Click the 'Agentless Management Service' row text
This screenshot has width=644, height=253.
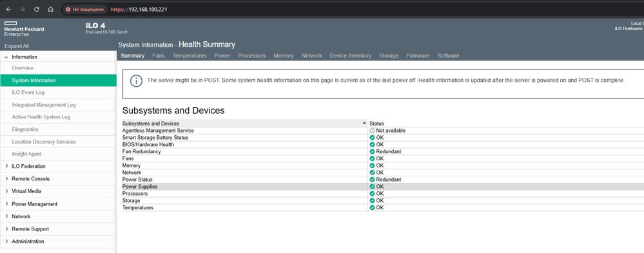click(x=158, y=131)
